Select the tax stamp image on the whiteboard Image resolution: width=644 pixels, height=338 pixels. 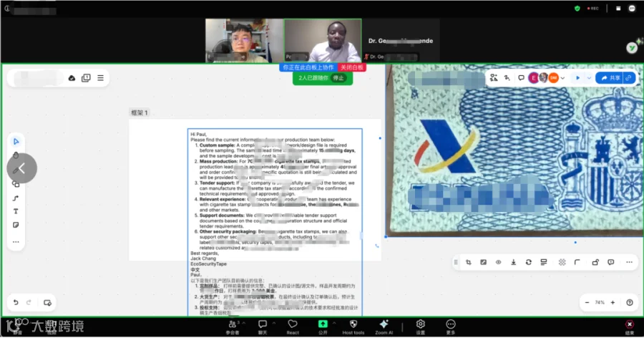tap(514, 150)
